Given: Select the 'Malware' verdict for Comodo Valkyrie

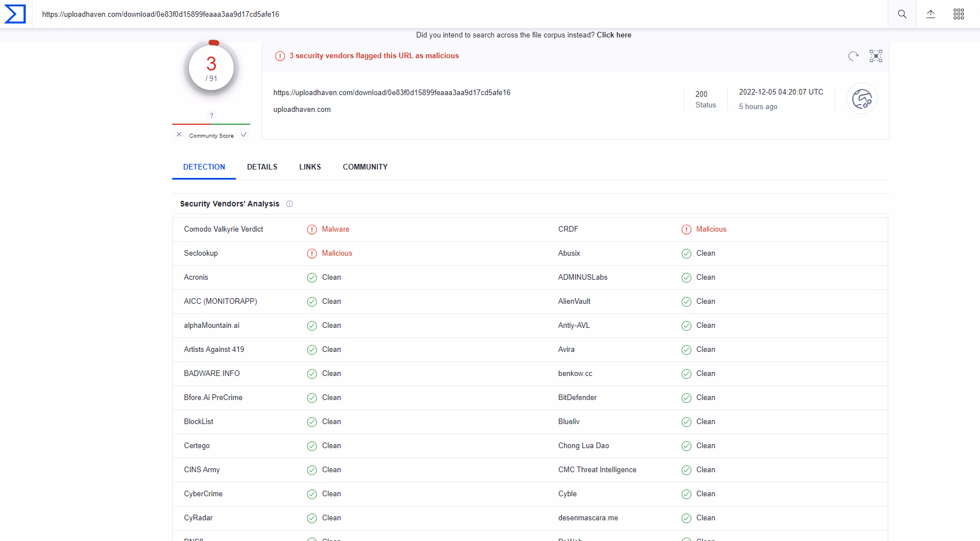Looking at the screenshot, I should [x=335, y=229].
